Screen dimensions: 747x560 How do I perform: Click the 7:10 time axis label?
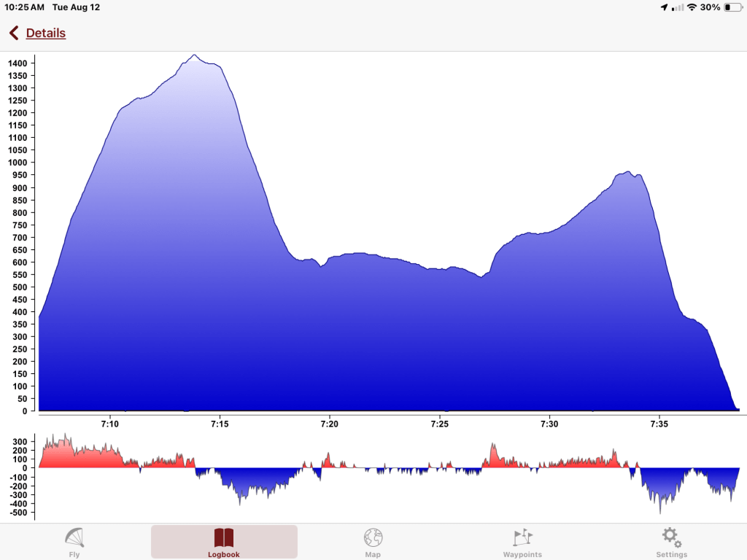click(x=110, y=423)
